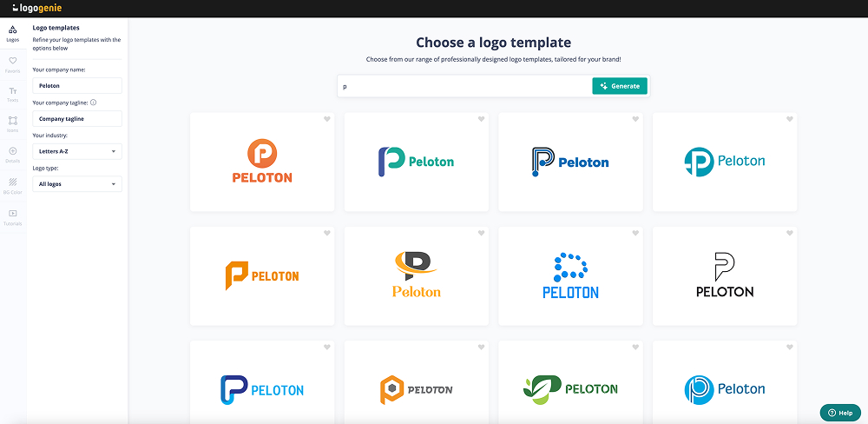Image resolution: width=868 pixels, height=424 pixels.
Task: Favorite the blue gradient P PELOTON logo
Action: click(x=326, y=348)
